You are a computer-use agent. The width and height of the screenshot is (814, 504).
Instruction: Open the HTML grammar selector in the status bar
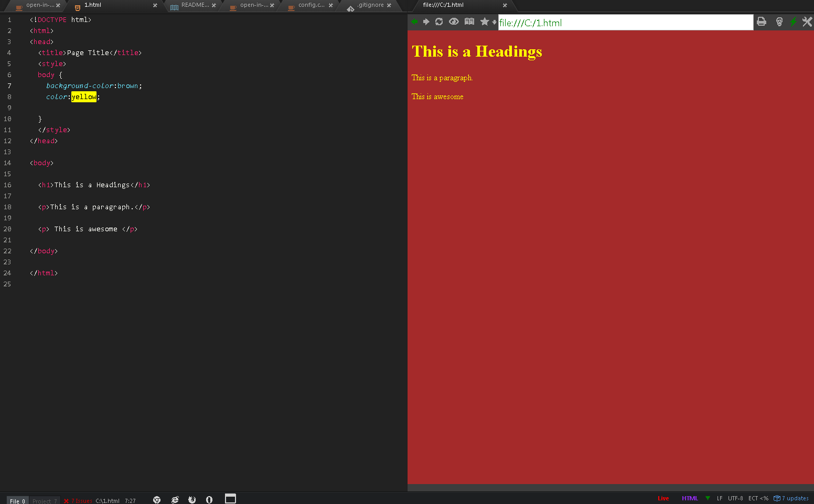(x=690, y=498)
